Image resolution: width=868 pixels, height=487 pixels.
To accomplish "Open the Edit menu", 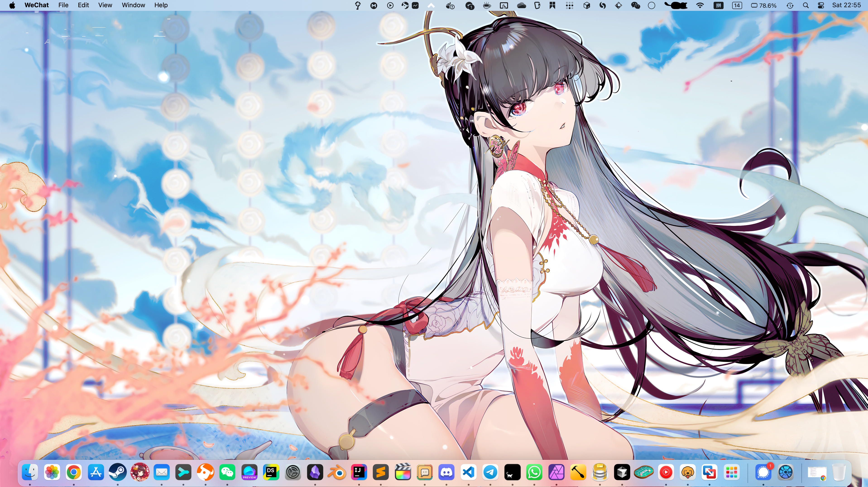I will coord(83,5).
